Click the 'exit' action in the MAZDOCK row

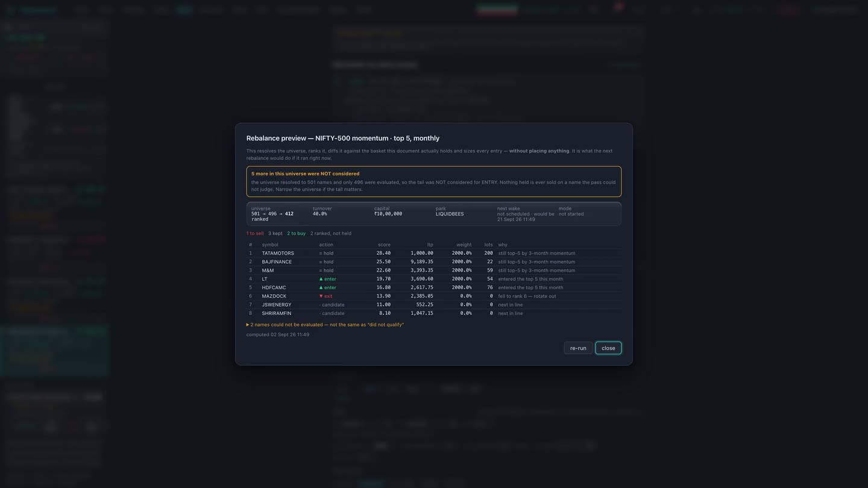pos(325,296)
